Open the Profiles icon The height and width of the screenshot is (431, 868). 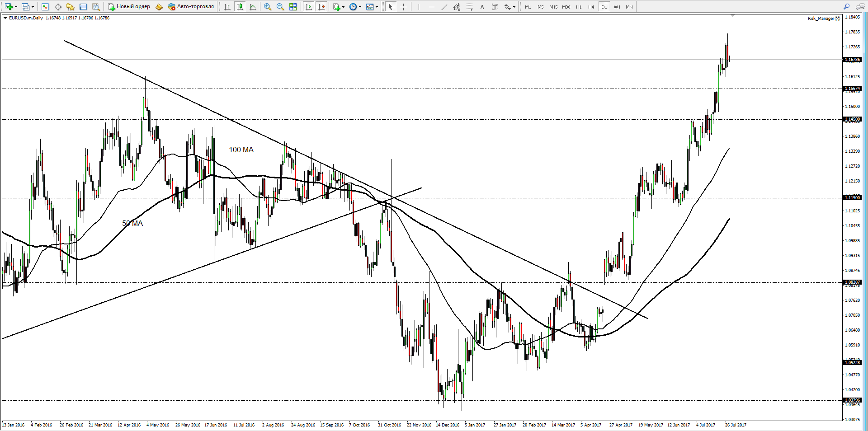tap(25, 7)
